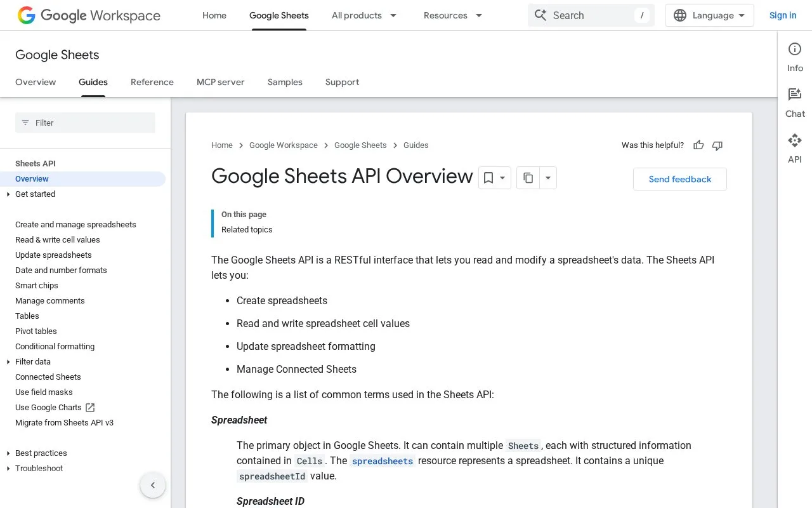
Task: Click the external link icon beside Use Google Charts
Action: [90, 408]
